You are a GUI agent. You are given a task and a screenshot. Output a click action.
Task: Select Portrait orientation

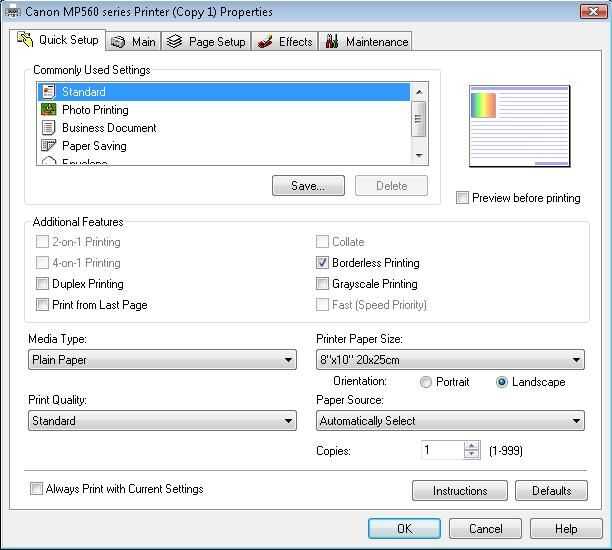point(425,382)
